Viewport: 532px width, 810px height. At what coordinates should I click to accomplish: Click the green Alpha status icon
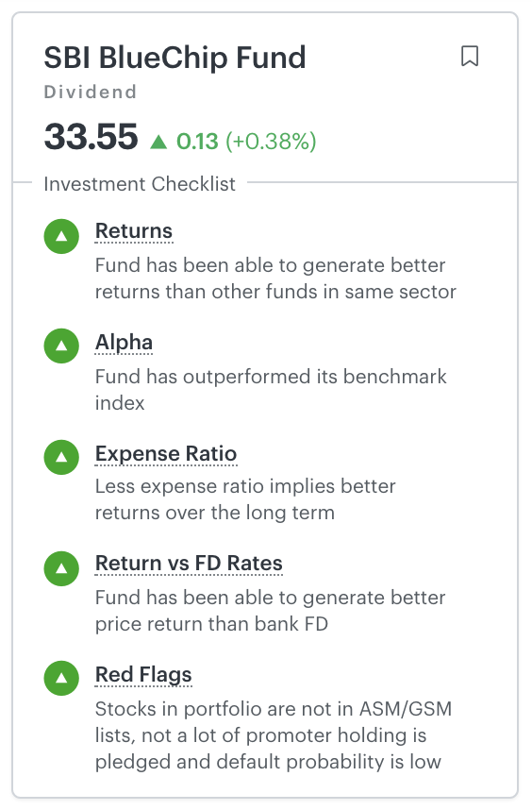61,346
